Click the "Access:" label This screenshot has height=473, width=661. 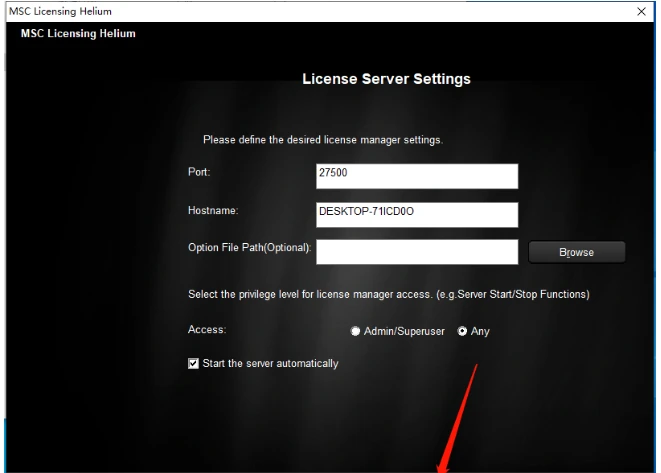click(207, 329)
